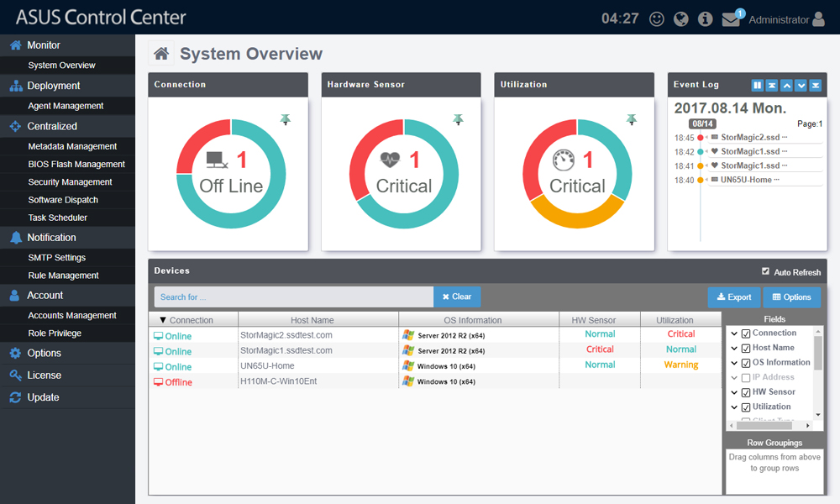Screen dimensions: 840x504
Task: Unpin the Connection widget pushpin
Action: (x=285, y=119)
